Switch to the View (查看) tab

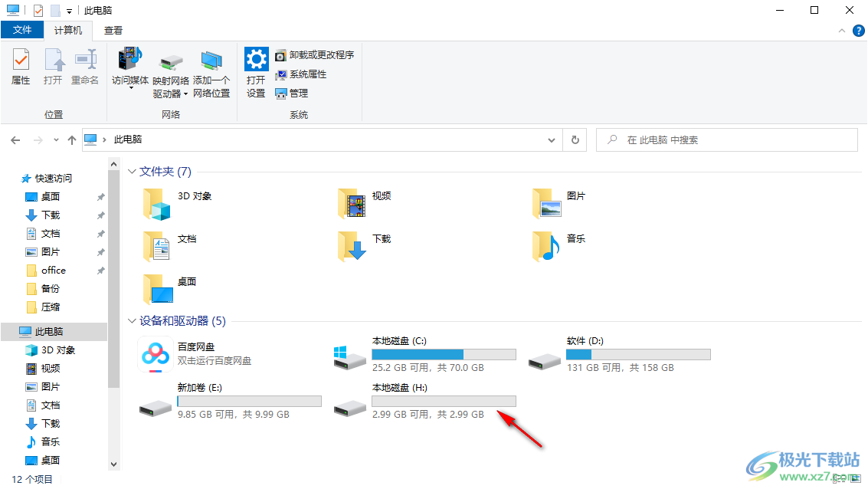tap(113, 30)
